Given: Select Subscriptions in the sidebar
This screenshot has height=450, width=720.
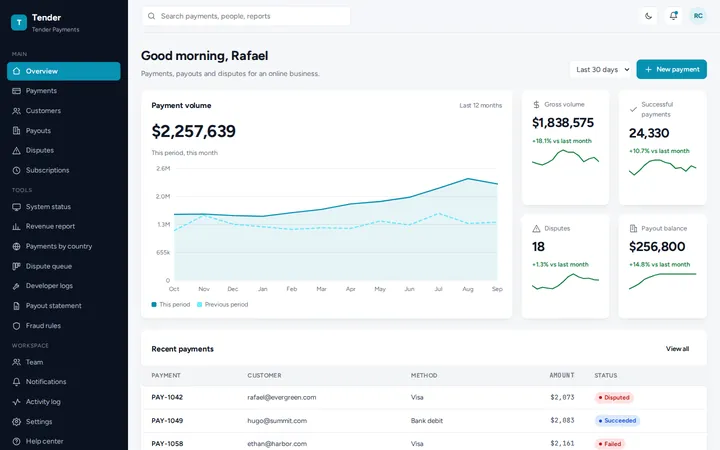Looking at the screenshot, I should click(64, 170).
